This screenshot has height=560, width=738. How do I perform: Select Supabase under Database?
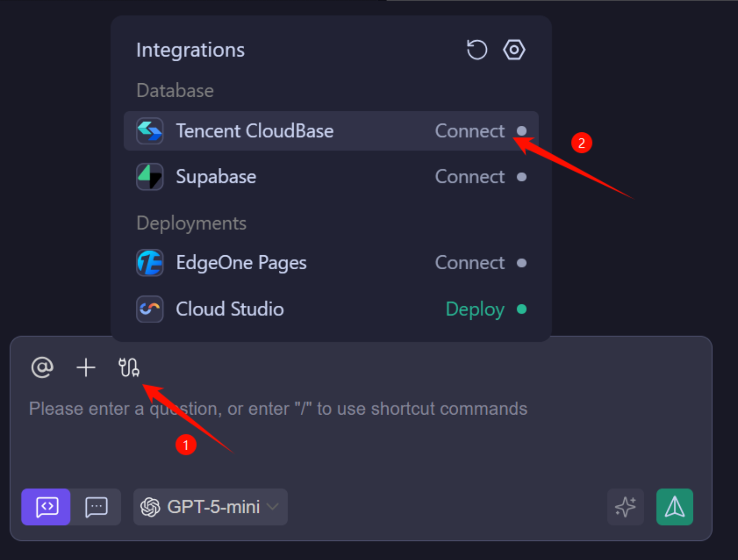216,176
